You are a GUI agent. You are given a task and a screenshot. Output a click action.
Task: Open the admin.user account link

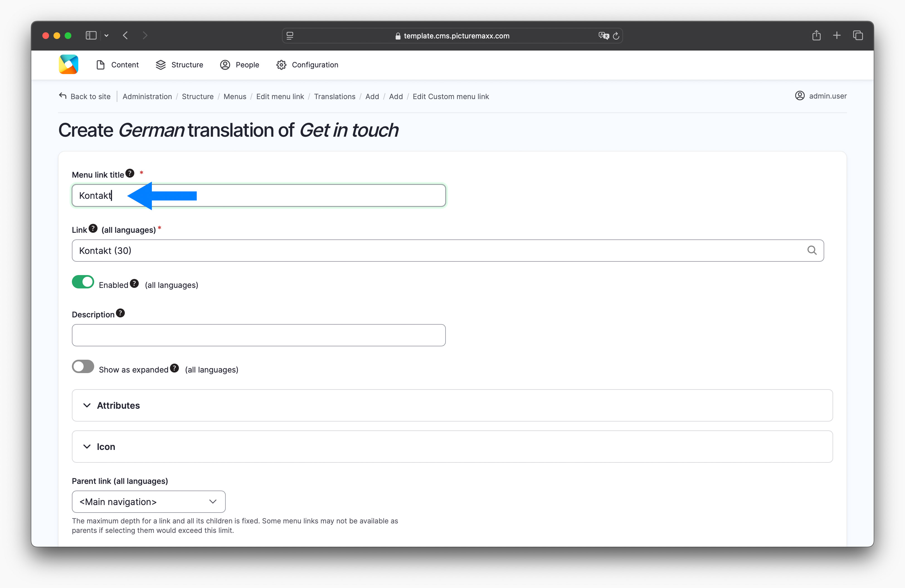[x=821, y=96]
